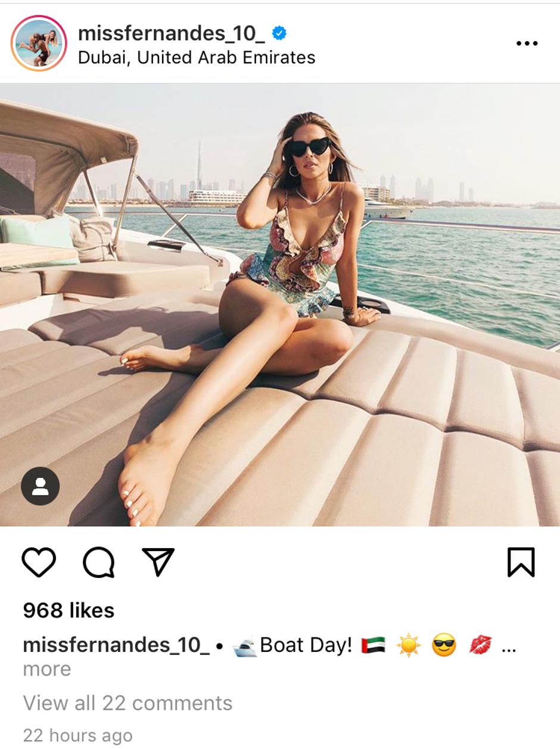Viewport: 560px width, 749px height.
Task: Show tagged people via the person icon
Action: point(41,486)
